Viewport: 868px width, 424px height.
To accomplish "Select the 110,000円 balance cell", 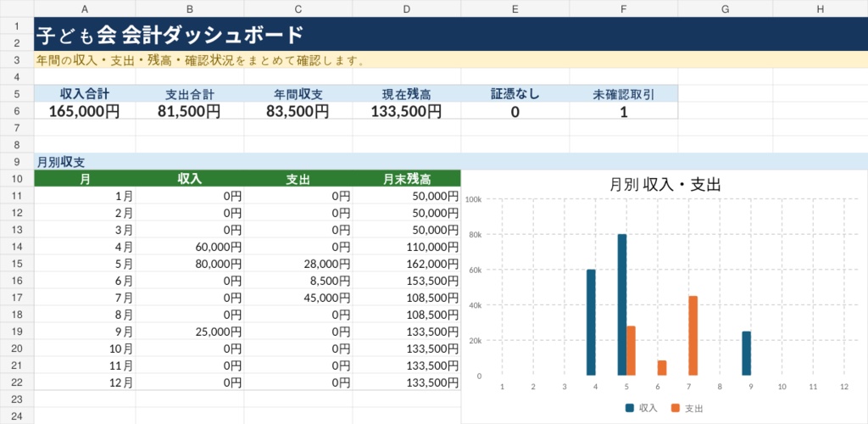I will pos(407,247).
